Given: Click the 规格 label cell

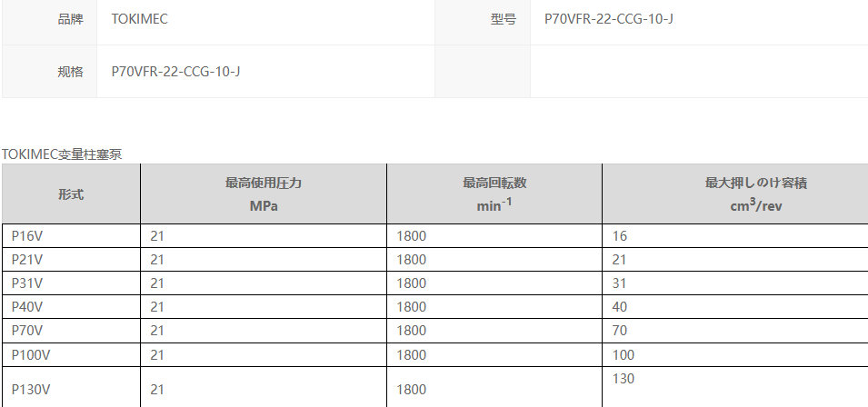Looking at the screenshot, I should (x=70, y=71).
